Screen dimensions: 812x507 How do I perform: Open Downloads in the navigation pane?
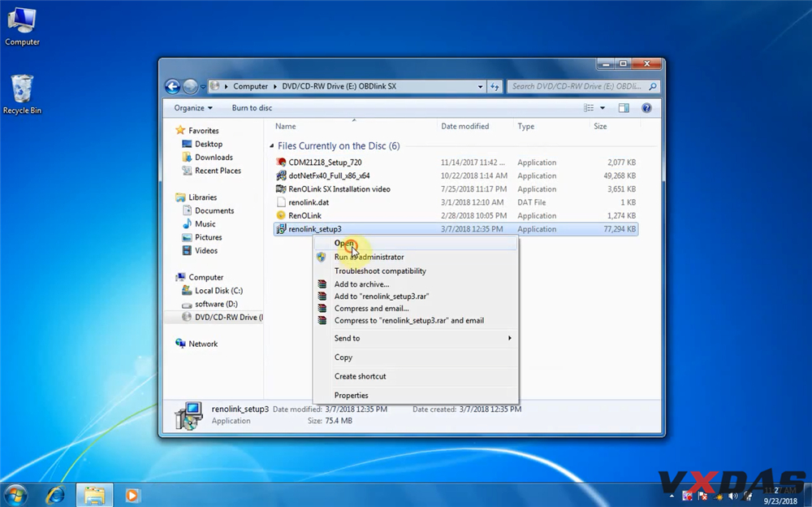click(x=214, y=157)
